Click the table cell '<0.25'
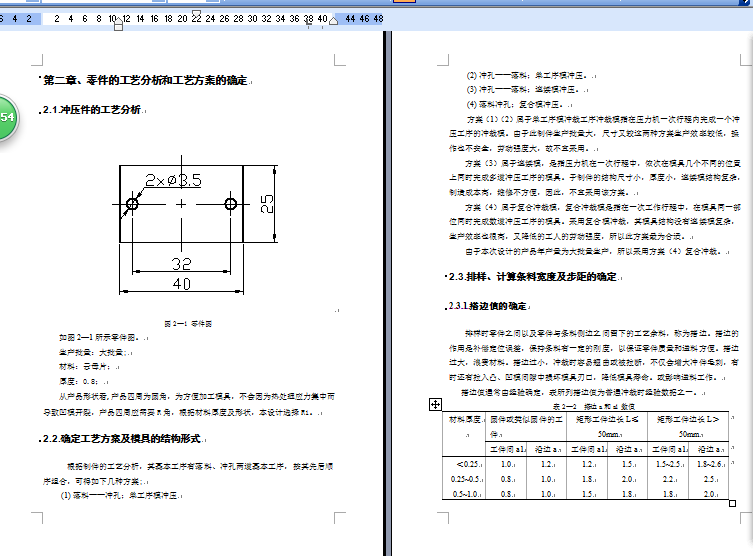753x556 pixels. 467,464
